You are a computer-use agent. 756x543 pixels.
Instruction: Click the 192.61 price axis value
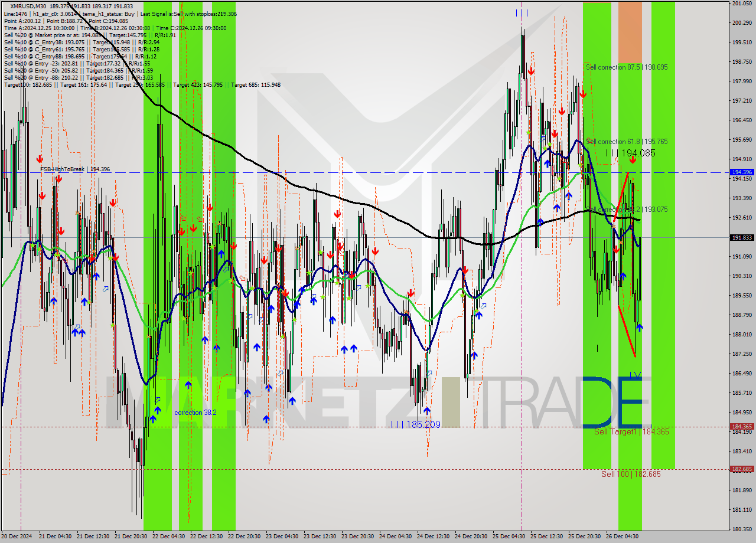click(x=742, y=217)
